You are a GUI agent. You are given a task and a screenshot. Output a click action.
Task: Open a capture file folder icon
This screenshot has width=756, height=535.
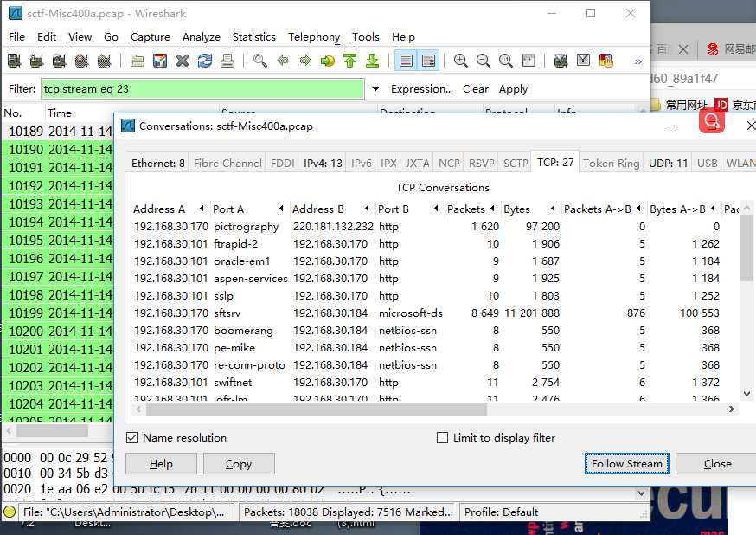tap(138, 61)
